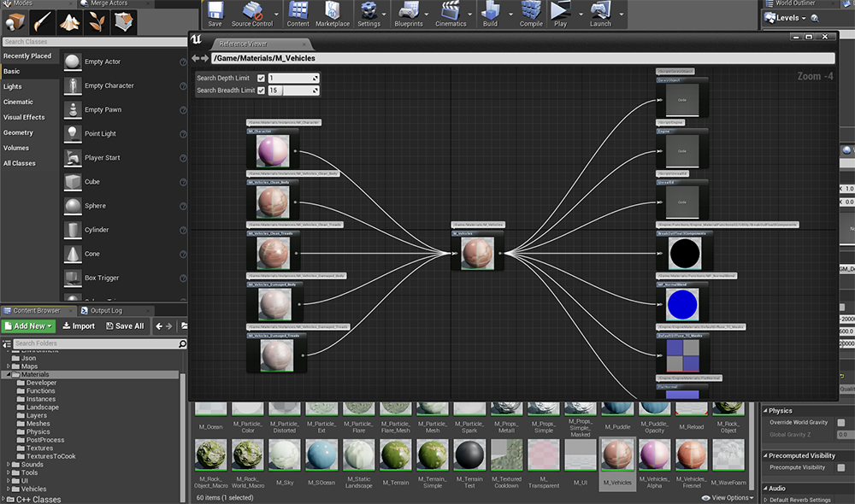
Task: Click the Search Depth Limit value slider
Action: [x=293, y=79]
